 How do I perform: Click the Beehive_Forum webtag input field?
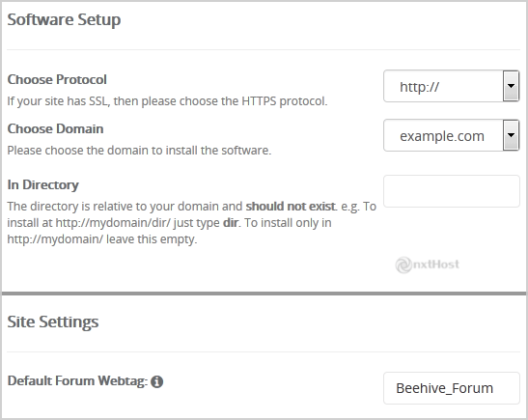point(452,388)
